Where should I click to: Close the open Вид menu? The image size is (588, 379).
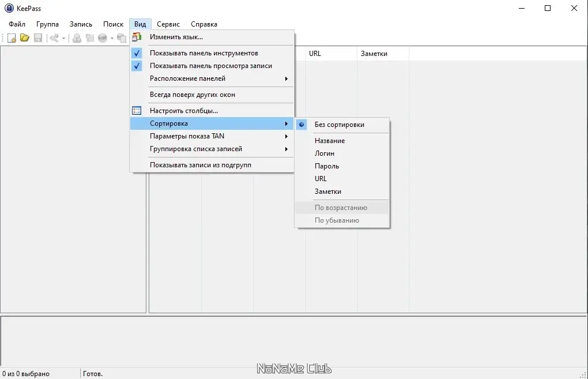140,24
